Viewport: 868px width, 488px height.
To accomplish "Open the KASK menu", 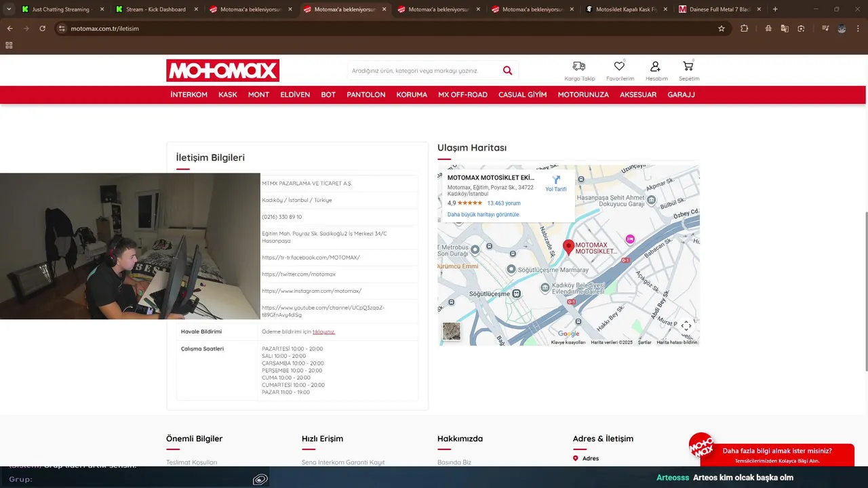I will [228, 95].
